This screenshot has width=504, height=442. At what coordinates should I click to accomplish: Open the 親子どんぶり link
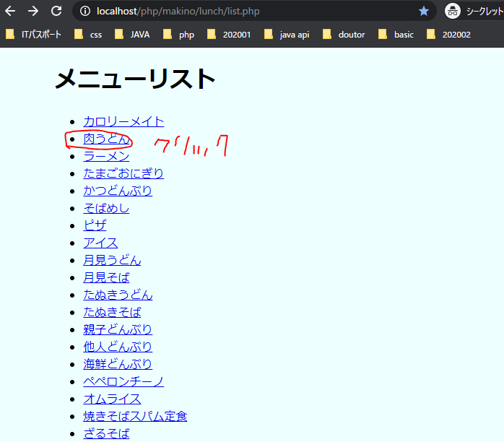tap(118, 330)
